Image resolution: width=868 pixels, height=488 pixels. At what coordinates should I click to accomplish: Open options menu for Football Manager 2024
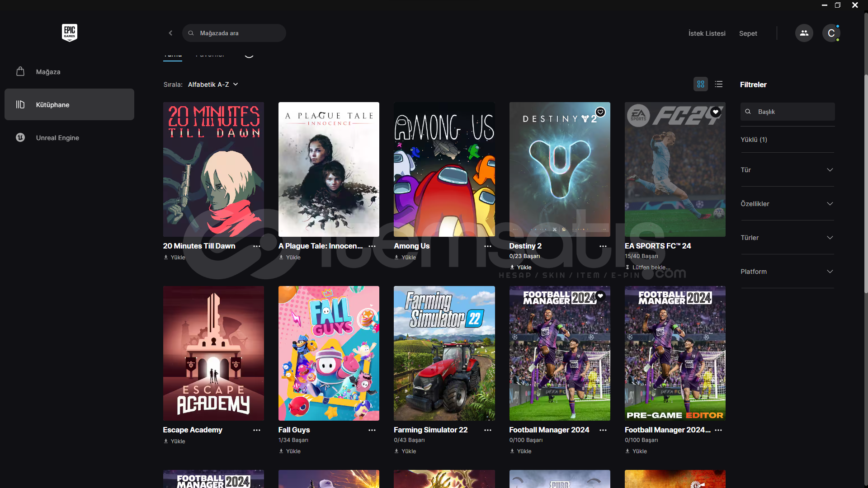coord(603,430)
